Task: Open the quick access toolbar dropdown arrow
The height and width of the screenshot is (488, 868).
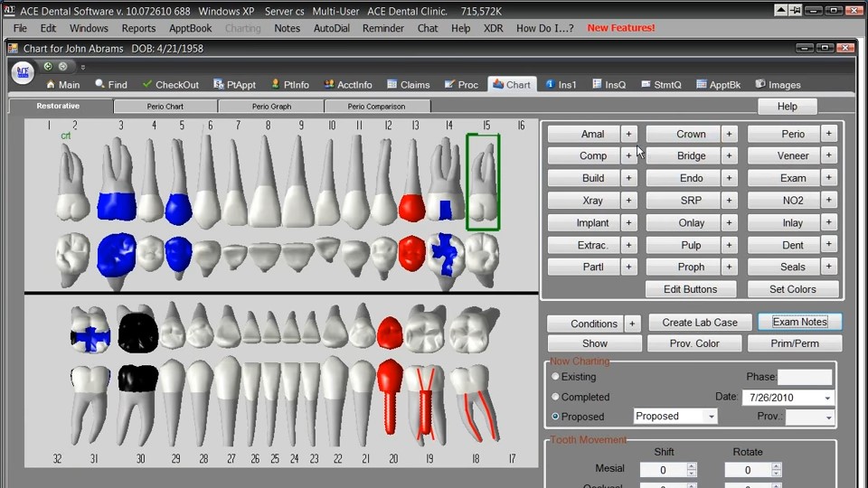Action: [x=83, y=67]
